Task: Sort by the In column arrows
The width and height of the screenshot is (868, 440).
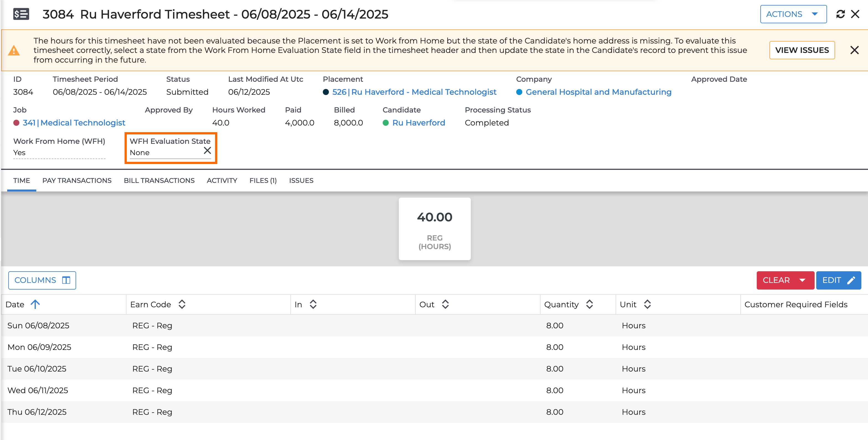Action: click(313, 305)
